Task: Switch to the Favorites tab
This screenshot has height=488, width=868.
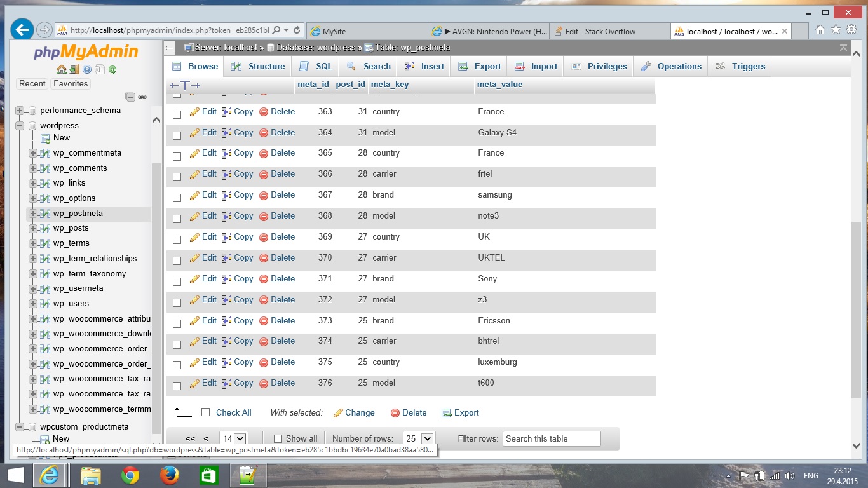Action: (x=70, y=83)
